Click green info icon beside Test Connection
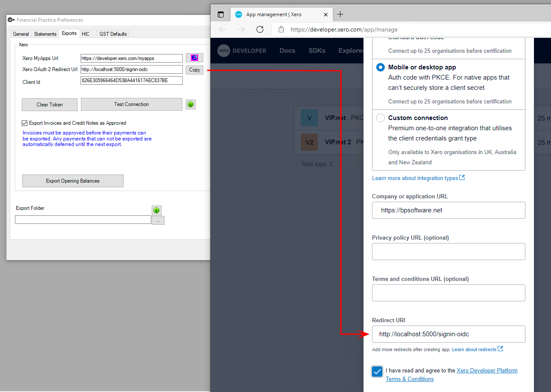The height and width of the screenshot is (392, 551). click(190, 104)
